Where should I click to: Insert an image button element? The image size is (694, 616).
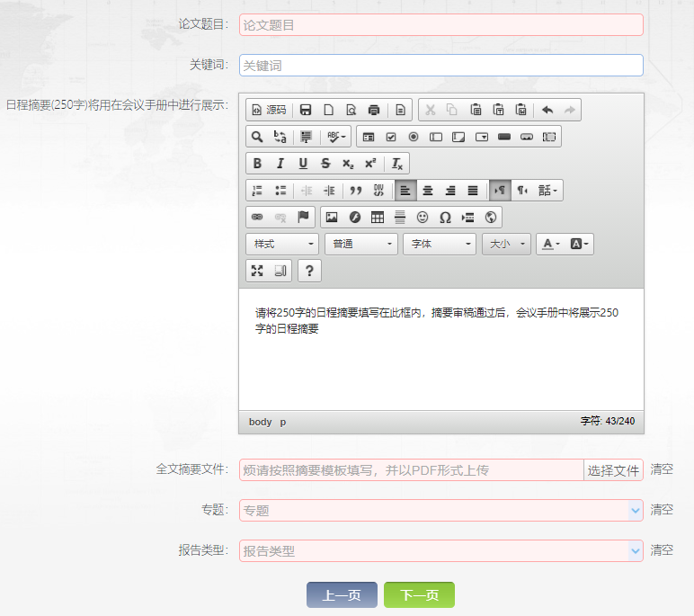[527, 137]
